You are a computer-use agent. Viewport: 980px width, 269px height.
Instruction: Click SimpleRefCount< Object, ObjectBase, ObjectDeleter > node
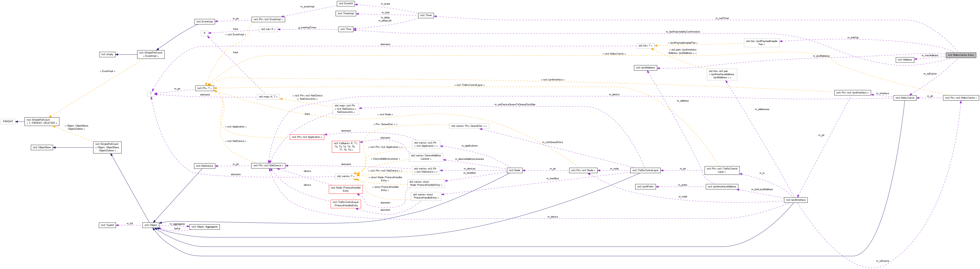coord(107,147)
